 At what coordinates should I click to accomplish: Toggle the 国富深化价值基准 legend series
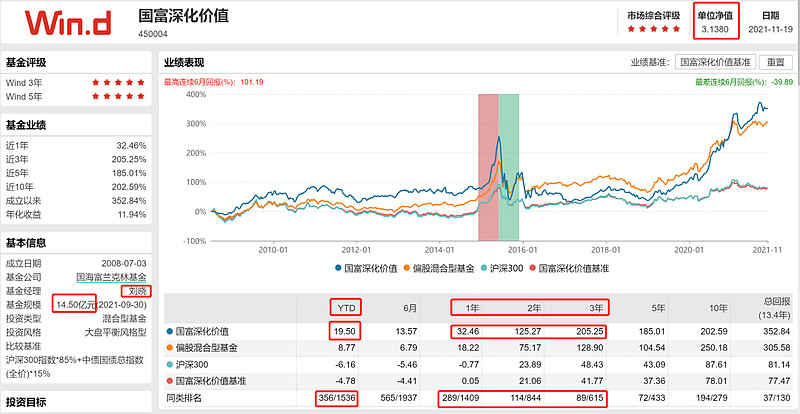569,268
